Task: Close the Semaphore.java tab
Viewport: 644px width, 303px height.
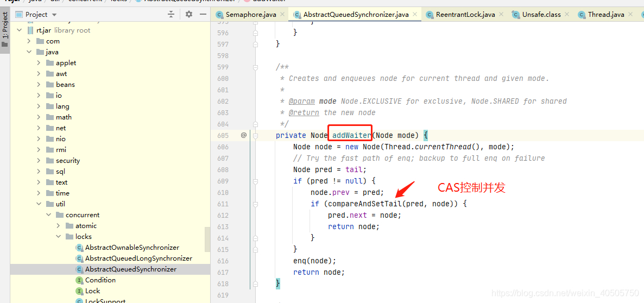Action: pos(282,14)
